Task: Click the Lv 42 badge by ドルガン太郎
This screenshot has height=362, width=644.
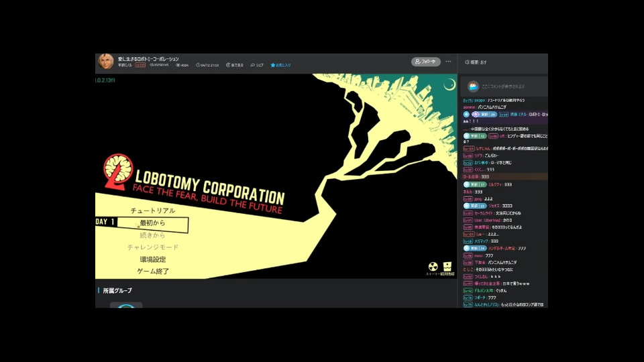Action: pos(468,290)
